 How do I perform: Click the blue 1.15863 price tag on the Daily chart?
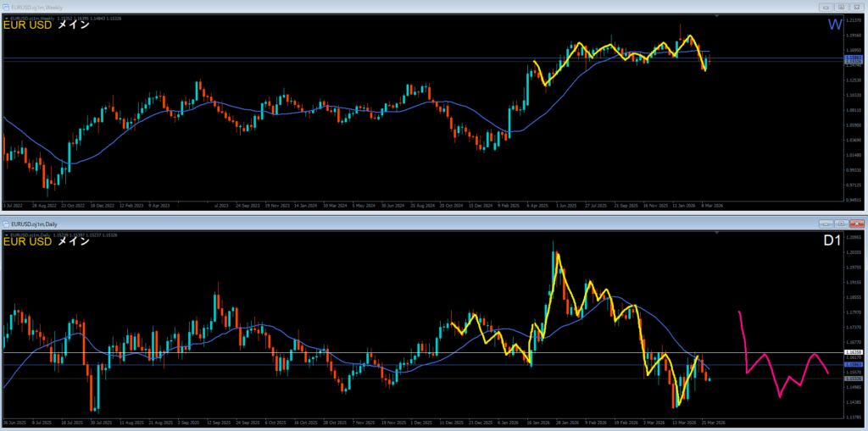click(853, 365)
